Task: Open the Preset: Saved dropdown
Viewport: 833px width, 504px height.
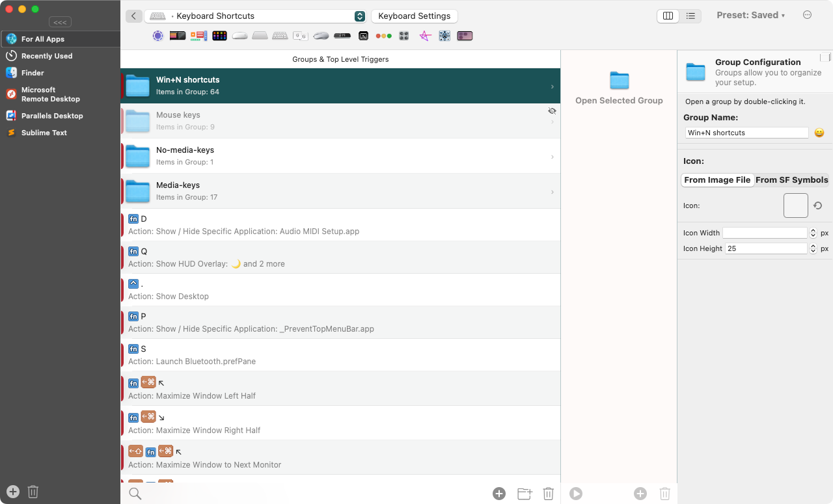Action: pos(750,16)
